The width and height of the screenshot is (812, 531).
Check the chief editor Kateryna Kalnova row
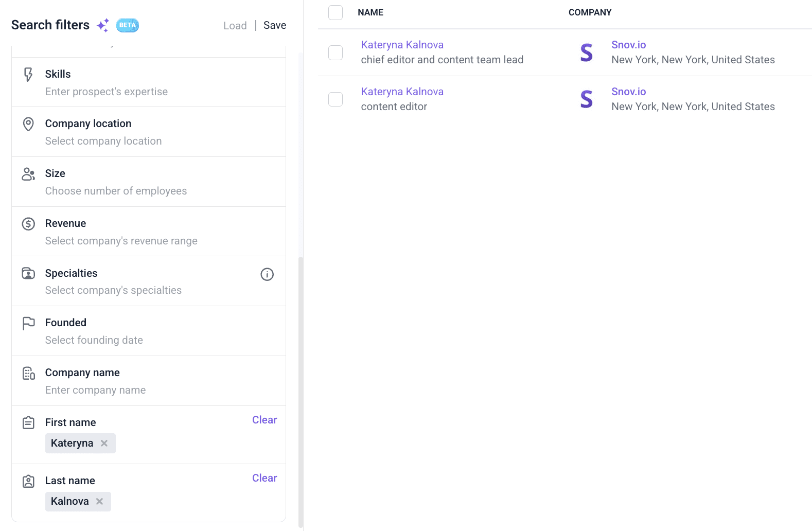[336, 52]
